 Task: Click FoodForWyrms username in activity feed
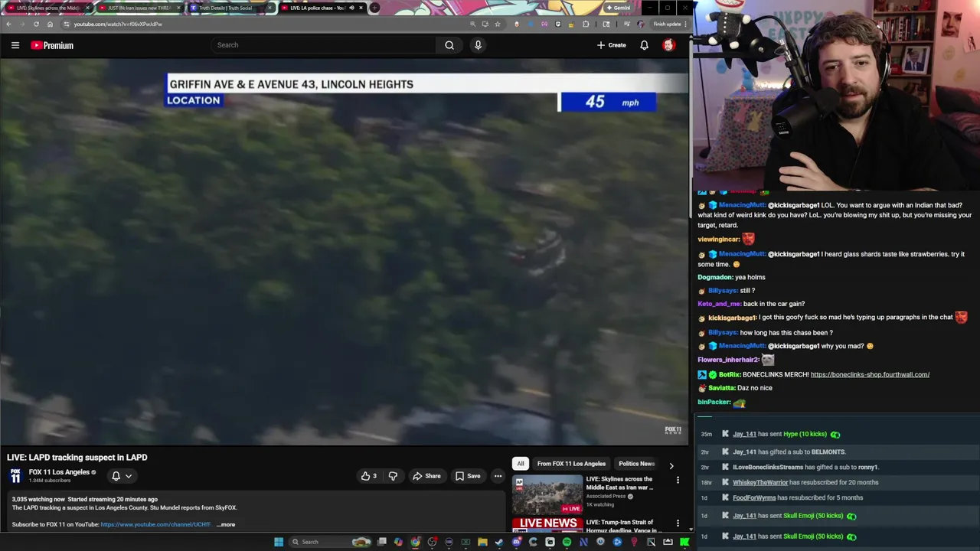point(754,497)
